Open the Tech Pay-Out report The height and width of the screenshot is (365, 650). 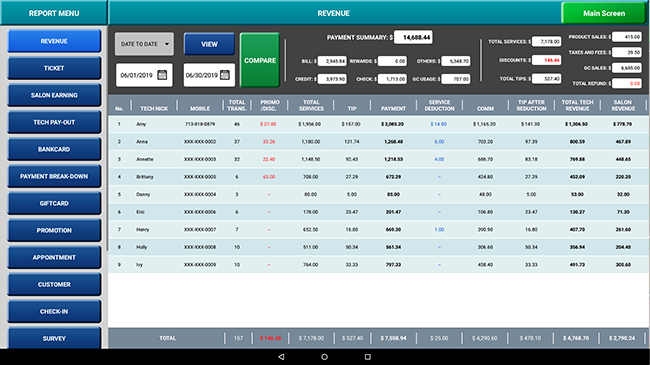point(54,122)
